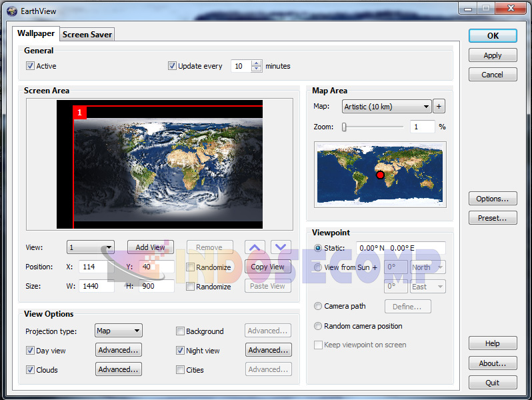Click the Cancel button

coord(493,75)
